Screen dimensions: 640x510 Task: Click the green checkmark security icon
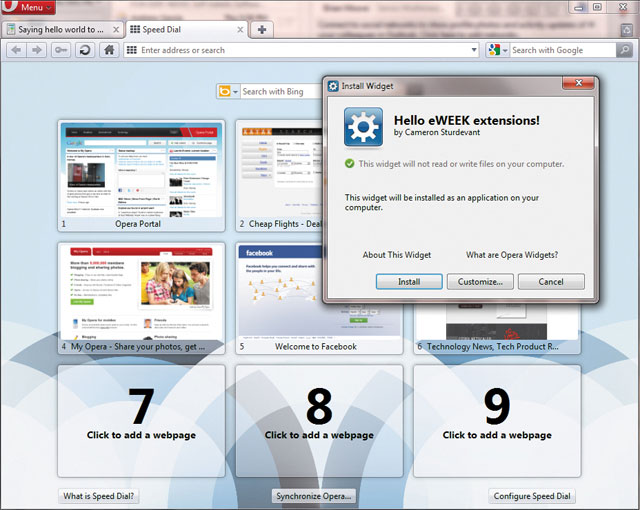point(349,164)
